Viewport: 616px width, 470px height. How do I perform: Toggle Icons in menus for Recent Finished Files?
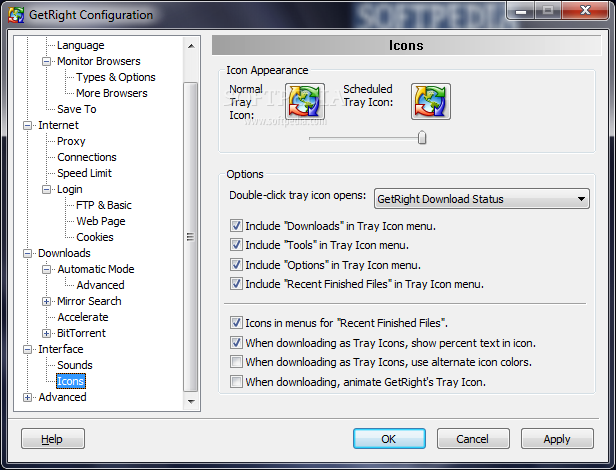click(x=236, y=323)
